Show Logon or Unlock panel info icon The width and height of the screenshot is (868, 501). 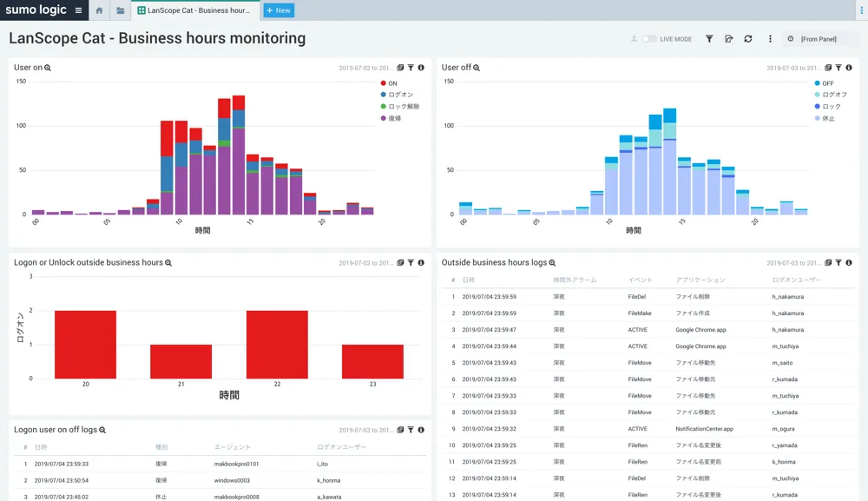(x=421, y=263)
